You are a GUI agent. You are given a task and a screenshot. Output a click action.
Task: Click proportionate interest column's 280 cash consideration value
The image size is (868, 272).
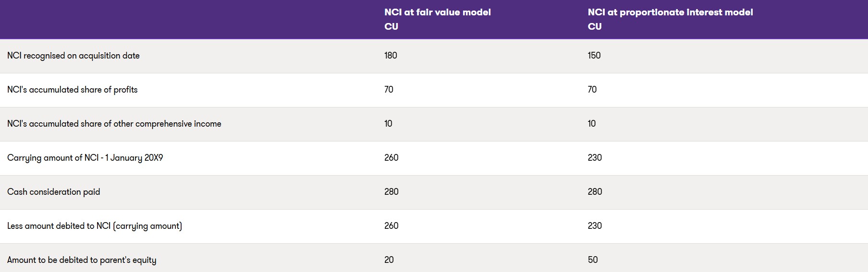[595, 192]
